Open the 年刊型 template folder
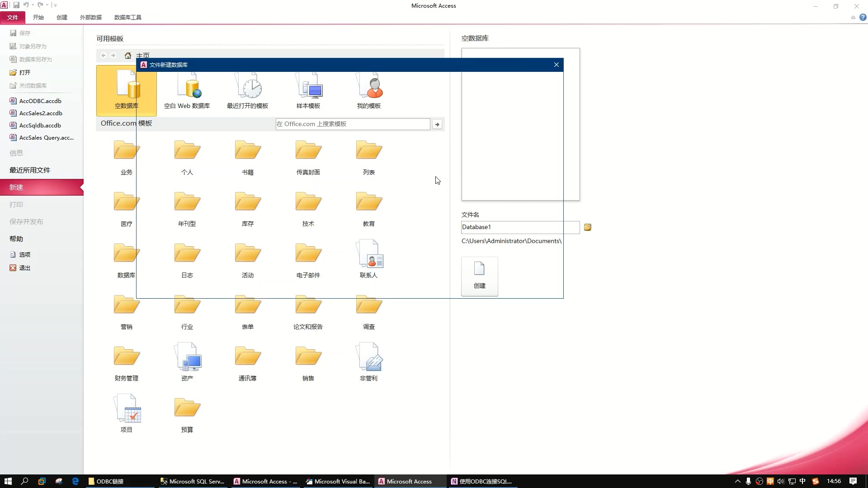 (x=187, y=209)
